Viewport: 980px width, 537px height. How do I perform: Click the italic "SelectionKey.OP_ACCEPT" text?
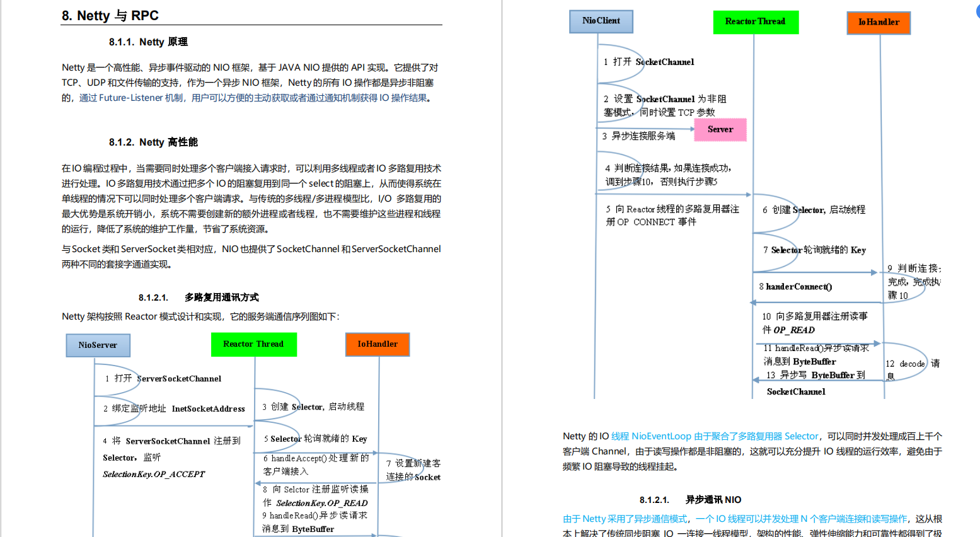point(154,474)
